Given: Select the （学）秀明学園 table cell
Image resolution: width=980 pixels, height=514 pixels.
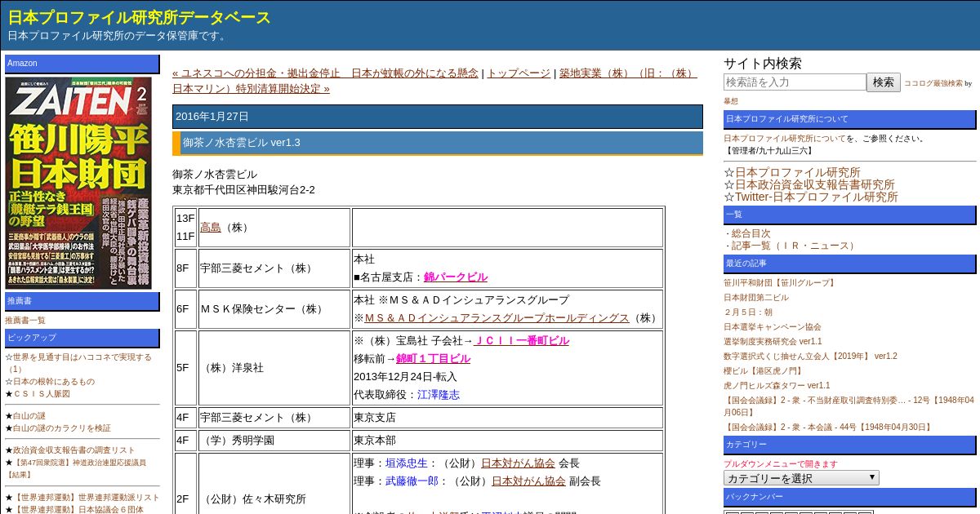Looking at the screenshot, I should point(274,440).
